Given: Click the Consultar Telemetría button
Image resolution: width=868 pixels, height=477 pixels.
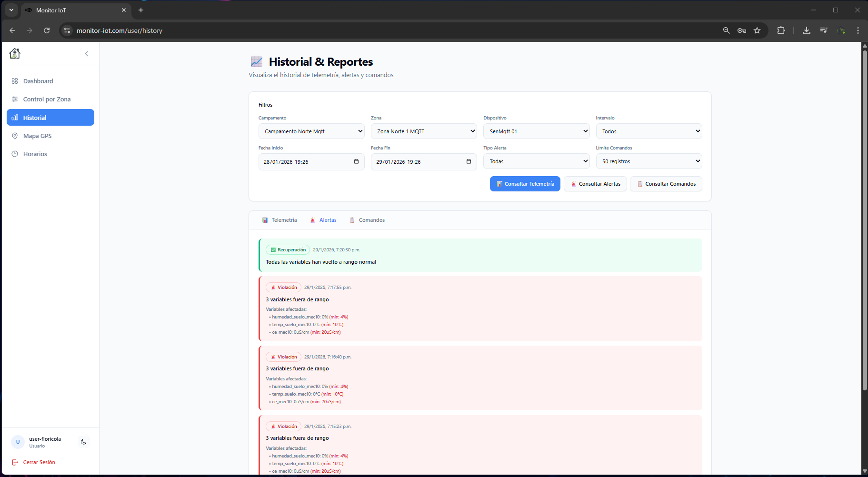Looking at the screenshot, I should point(525,184).
